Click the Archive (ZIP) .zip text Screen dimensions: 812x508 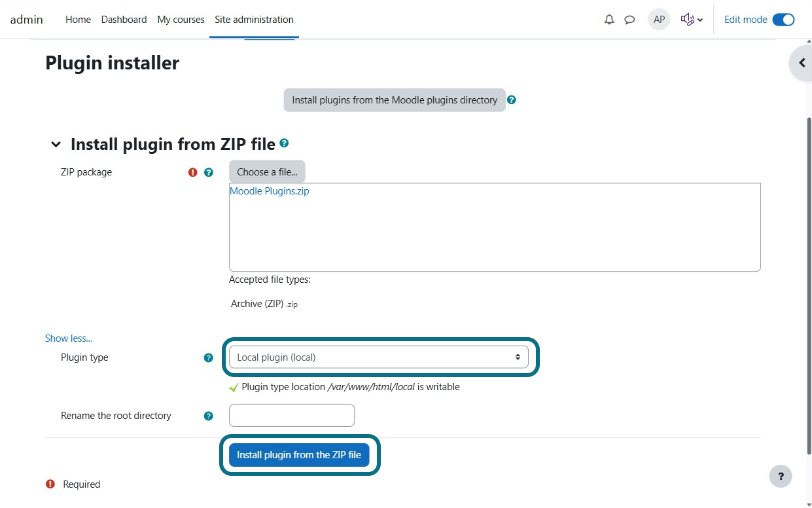(264, 304)
